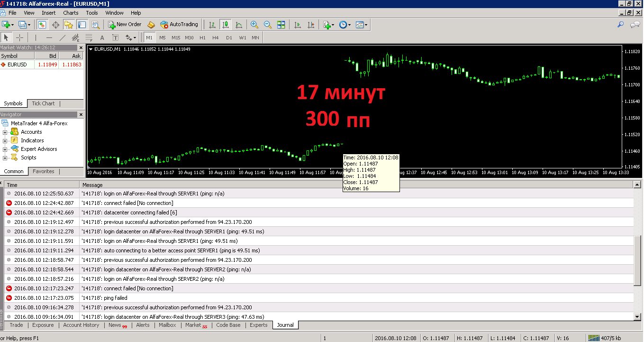Select the EURUSD row in Market Watch

click(42, 64)
